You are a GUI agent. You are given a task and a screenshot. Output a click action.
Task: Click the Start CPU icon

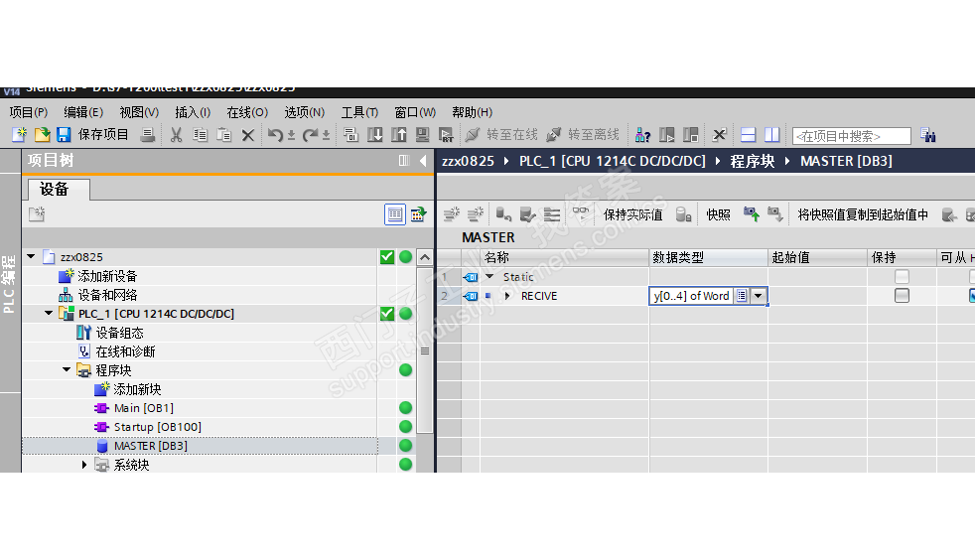pos(666,135)
